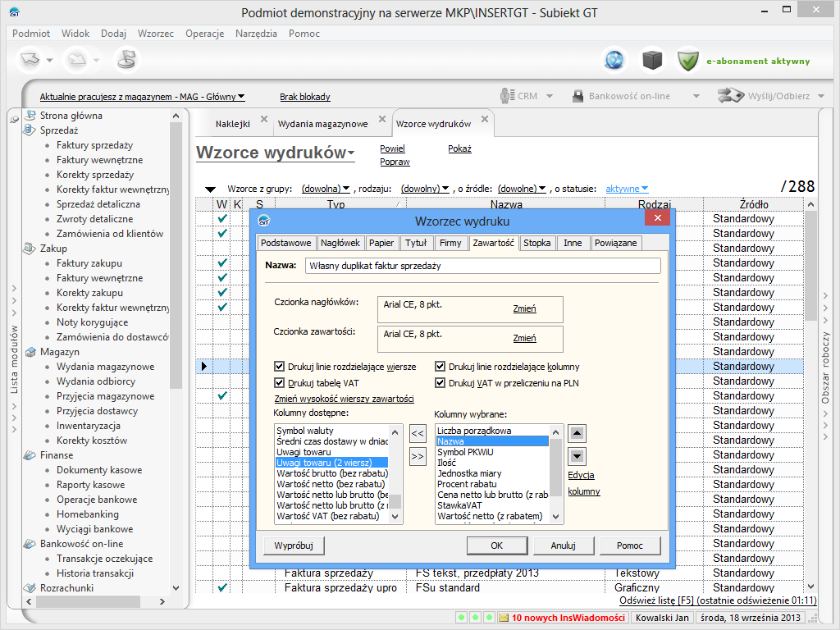Expand the MAG - Główny warehouse dropdown

point(241,97)
